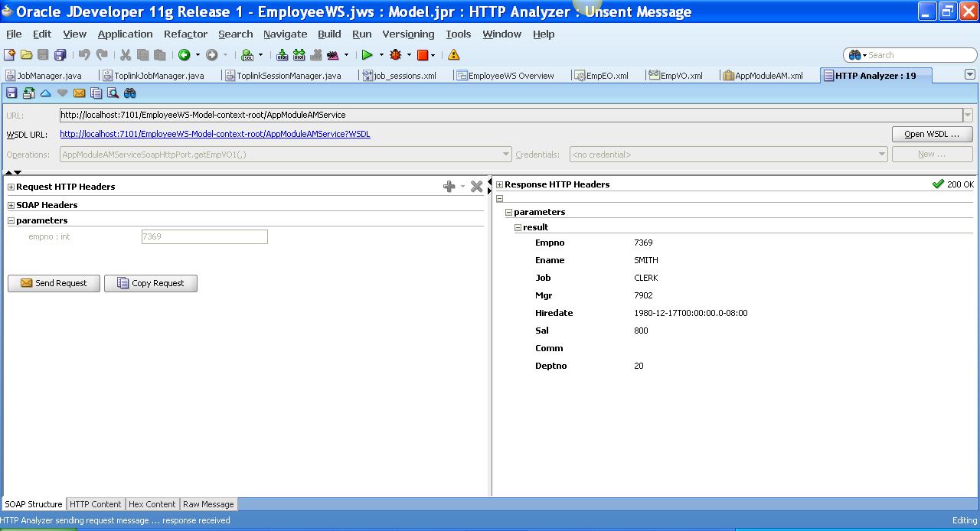Click the 200 OK status indicator
Screen dimensions: 980x531
coord(952,184)
